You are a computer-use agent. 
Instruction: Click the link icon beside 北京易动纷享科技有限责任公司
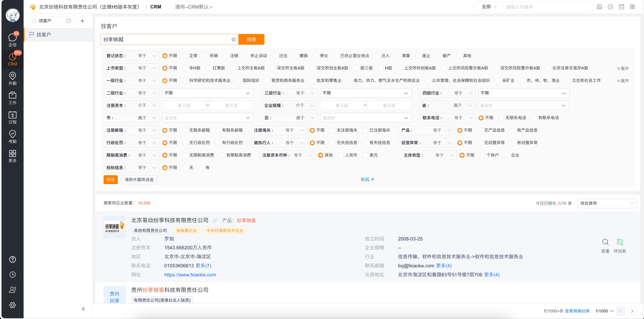[x=215, y=220]
